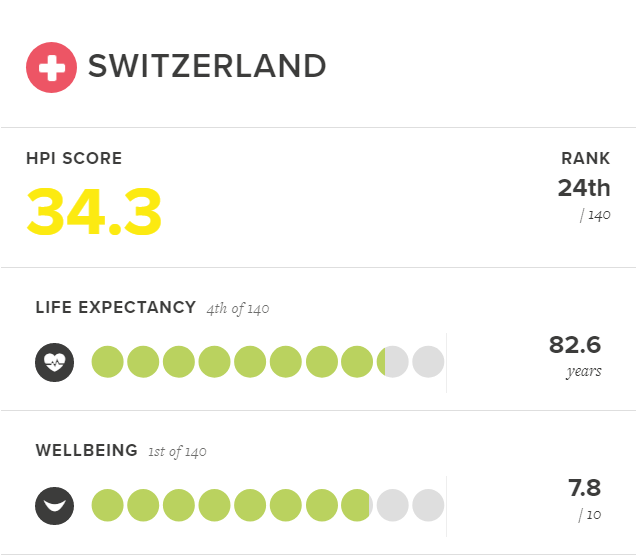This screenshot has width=638, height=556.
Task: Click the first green wellbeing dot
Action: click(x=107, y=505)
